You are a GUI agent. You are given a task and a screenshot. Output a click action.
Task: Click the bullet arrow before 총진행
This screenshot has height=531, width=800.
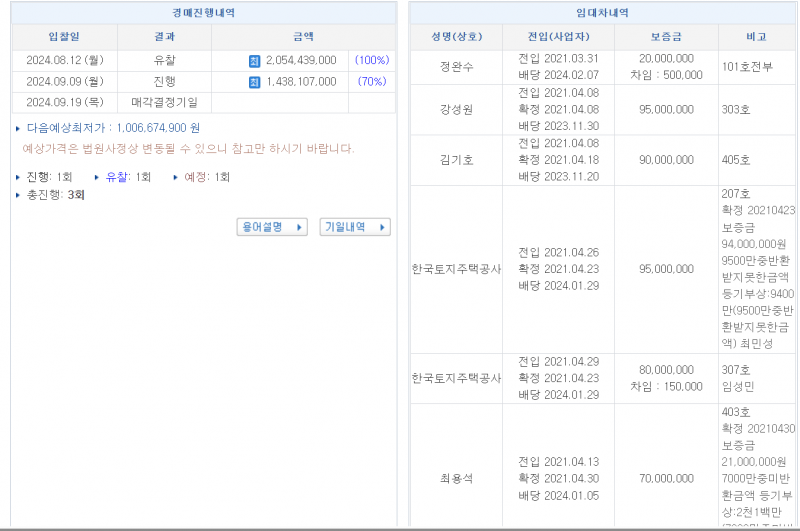click(x=18, y=195)
